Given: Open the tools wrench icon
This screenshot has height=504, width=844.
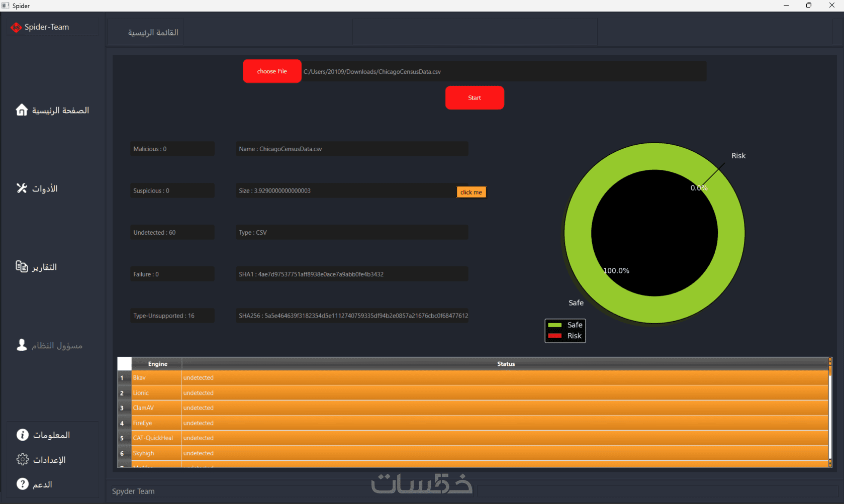Looking at the screenshot, I should (x=22, y=188).
